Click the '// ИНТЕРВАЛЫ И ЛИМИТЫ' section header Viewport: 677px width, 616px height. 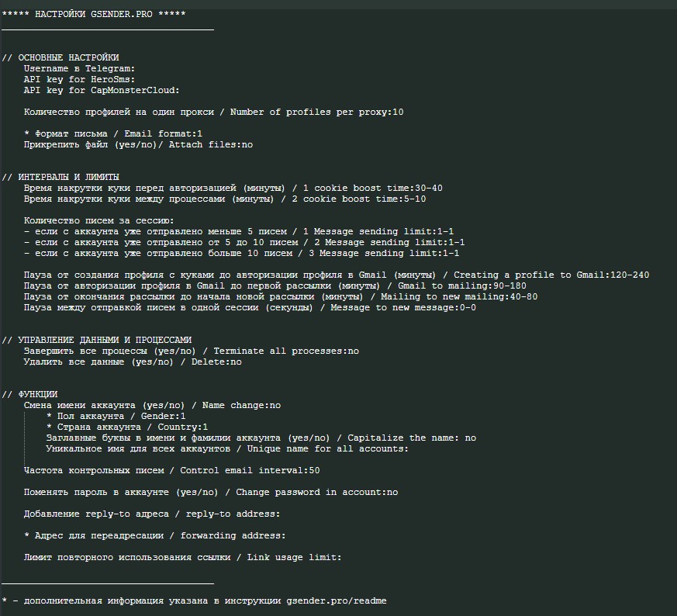(60, 177)
